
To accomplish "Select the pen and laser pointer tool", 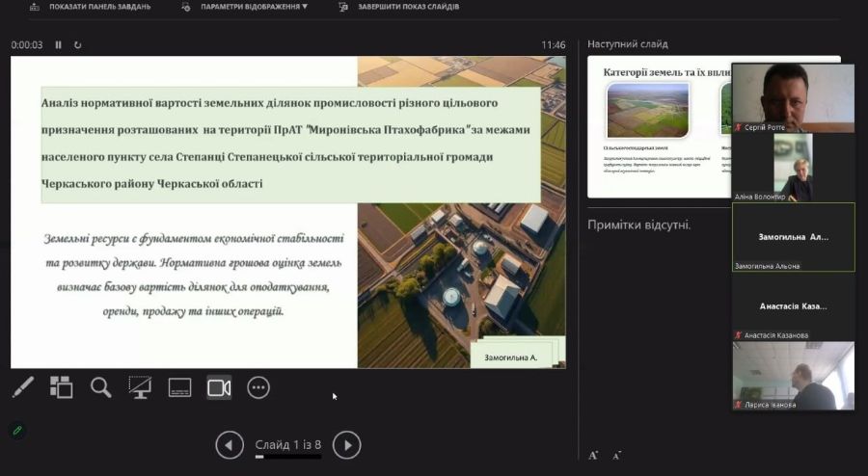I will (x=23, y=387).
